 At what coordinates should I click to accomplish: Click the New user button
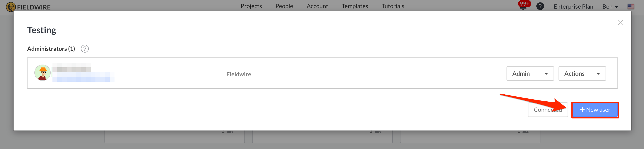point(595,109)
